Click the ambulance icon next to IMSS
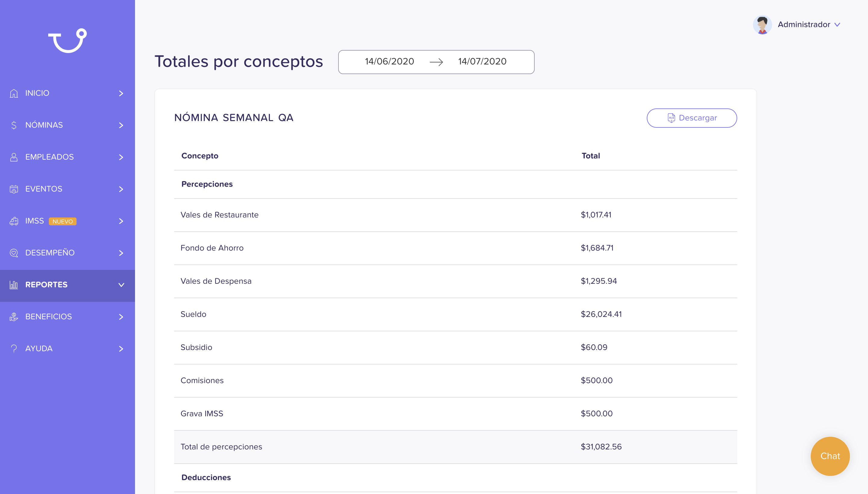The height and width of the screenshot is (494, 868). pyautogui.click(x=14, y=221)
